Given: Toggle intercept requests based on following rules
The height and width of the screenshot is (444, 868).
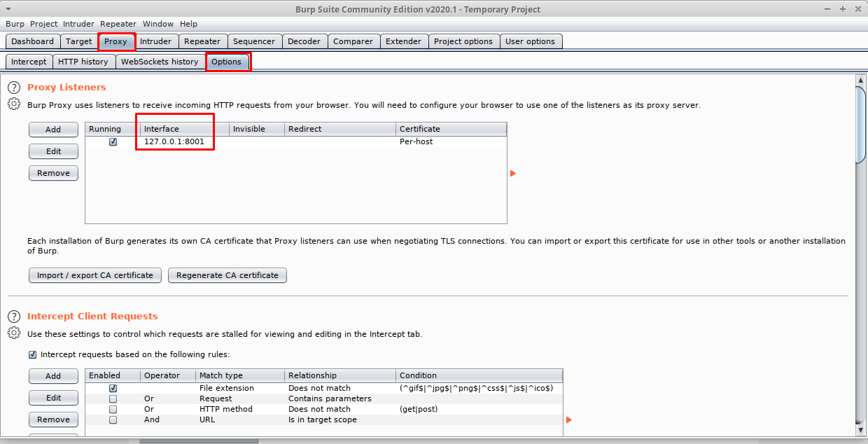Looking at the screenshot, I should (x=32, y=354).
